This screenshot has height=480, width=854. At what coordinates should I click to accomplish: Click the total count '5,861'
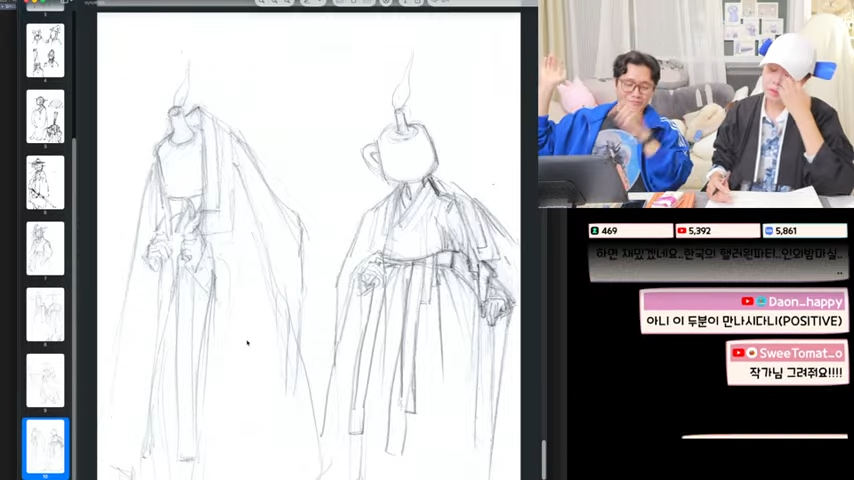(786, 231)
